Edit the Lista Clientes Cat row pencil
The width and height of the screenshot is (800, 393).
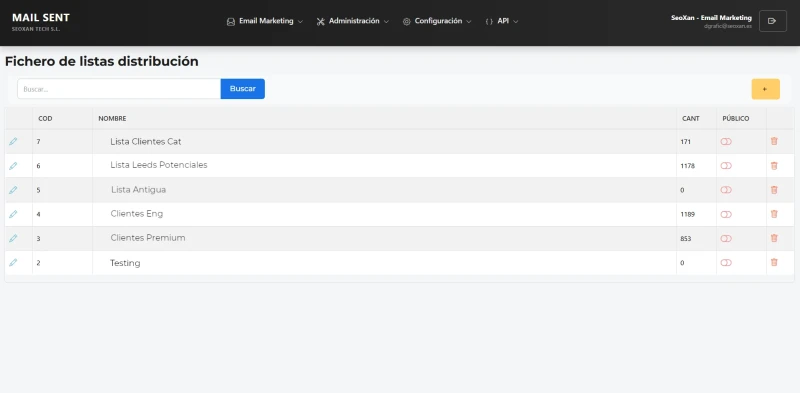point(13,141)
